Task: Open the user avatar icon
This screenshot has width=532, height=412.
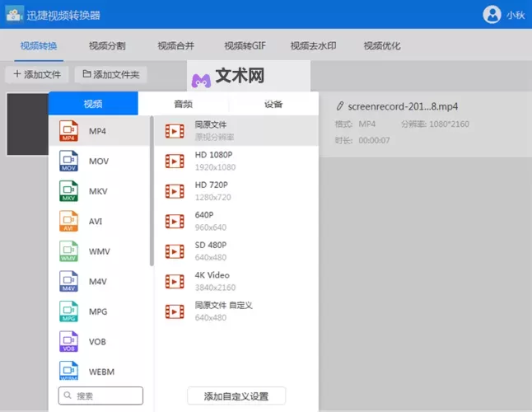Action: 492,15
